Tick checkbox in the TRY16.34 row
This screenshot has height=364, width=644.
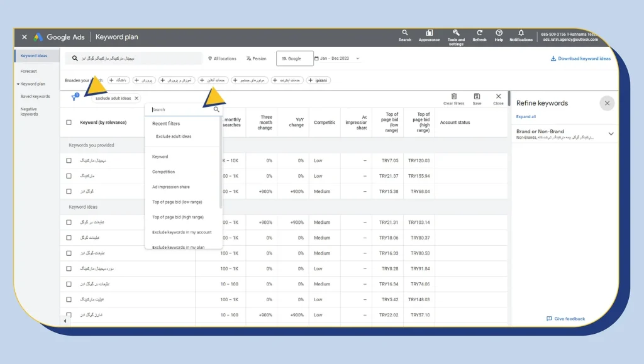coord(69,284)
